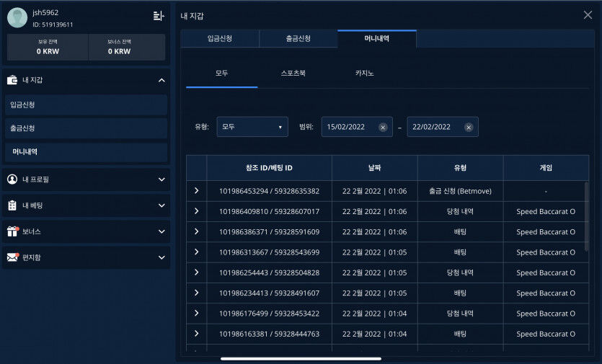Click ID text 101986254443 / 59328504828

269,272
